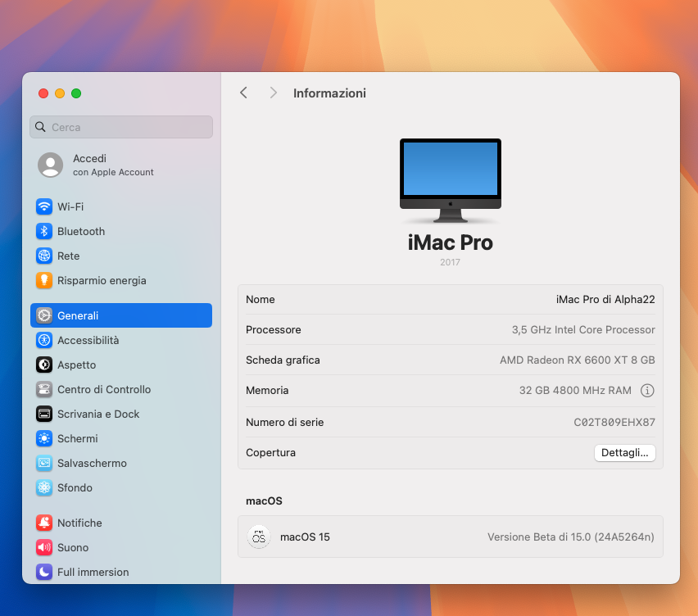
Task: Open the Accessibilità icon
Action: [44, 340]
